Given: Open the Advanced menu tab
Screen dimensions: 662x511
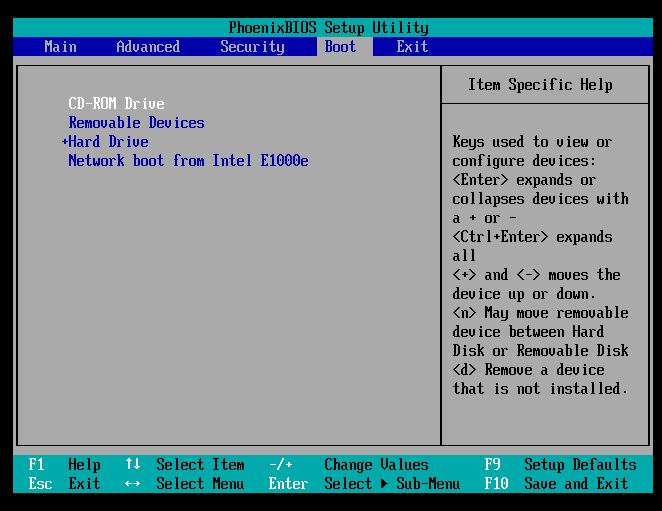Looking at the screenshot, I should [148, 46].
